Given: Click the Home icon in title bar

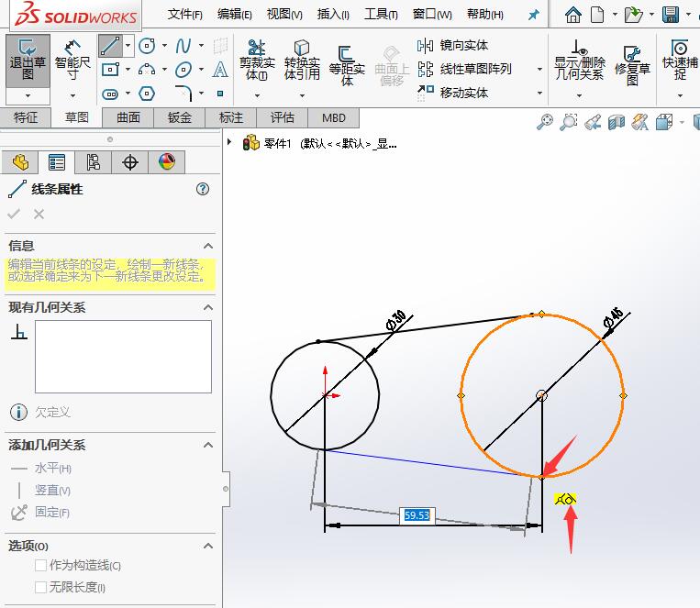Looking at the screenshot, I should (573, 15).
